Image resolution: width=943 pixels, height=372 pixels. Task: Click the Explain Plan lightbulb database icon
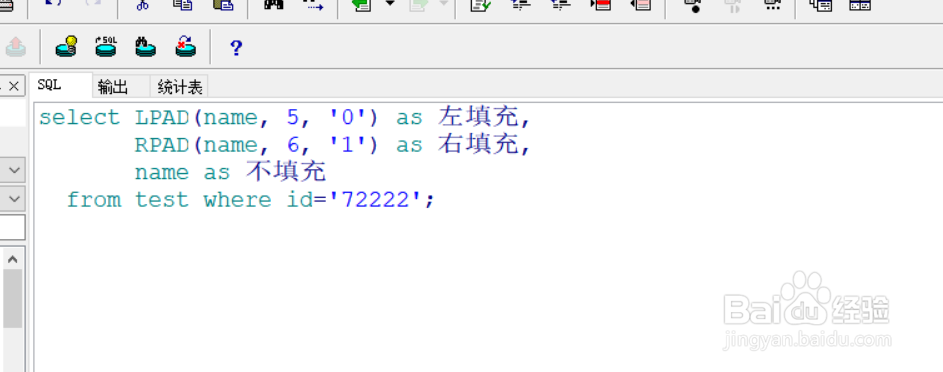coord(66,46)
